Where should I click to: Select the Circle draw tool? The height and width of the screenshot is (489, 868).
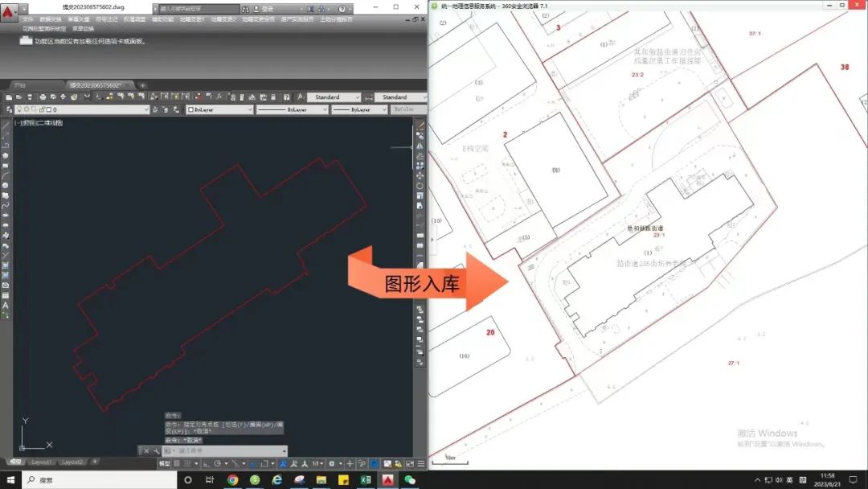click(x=6, y=185)
